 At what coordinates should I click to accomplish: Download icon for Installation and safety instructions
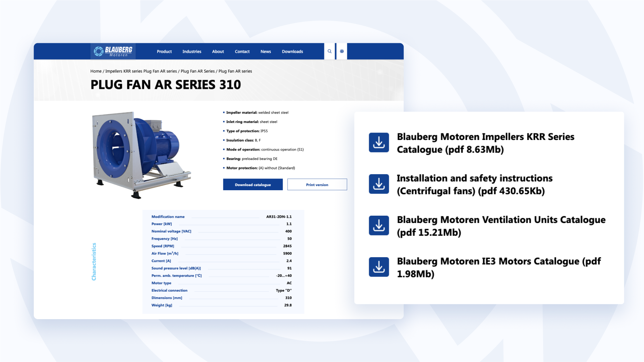click(379, 184)
